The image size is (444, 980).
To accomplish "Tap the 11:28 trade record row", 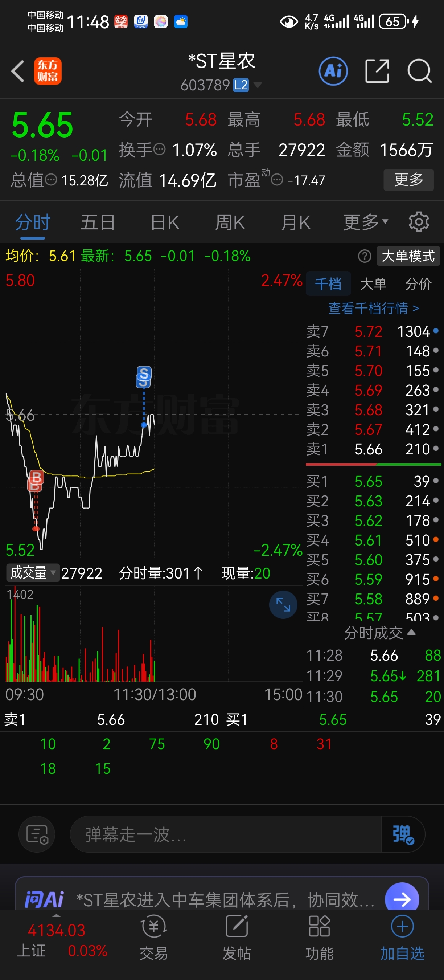I will (x=373, y=656).
